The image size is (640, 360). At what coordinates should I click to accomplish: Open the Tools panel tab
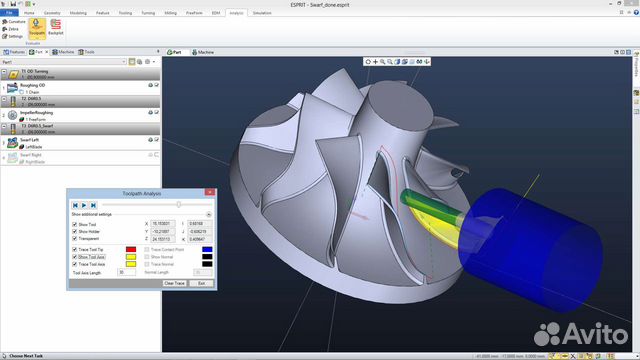click(86, 52)
